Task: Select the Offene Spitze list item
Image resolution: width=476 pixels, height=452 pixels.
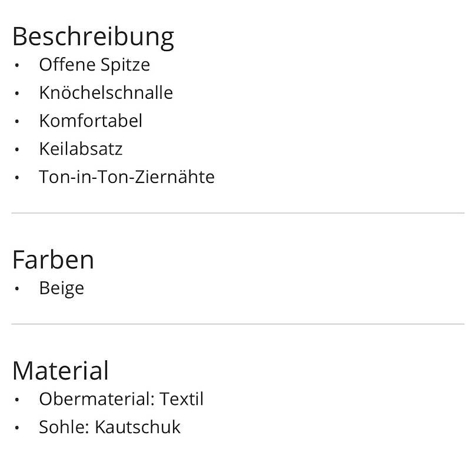Action: point(94,65)
